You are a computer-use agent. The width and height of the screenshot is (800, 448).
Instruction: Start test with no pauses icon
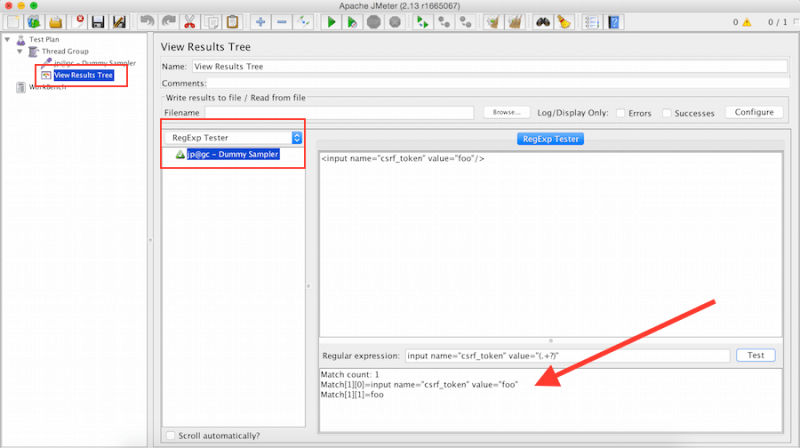[x=352, y=22]
